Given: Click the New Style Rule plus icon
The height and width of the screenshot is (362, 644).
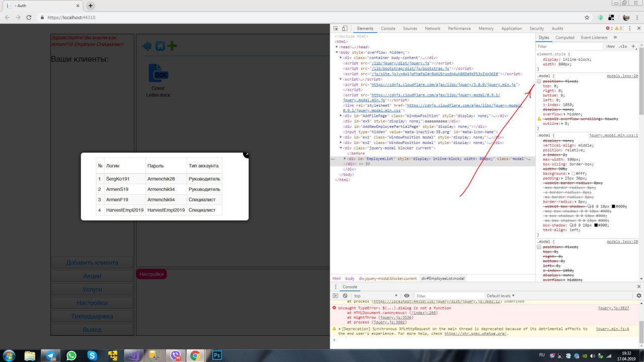Looking at the screenshot, I should click(633, 46).
